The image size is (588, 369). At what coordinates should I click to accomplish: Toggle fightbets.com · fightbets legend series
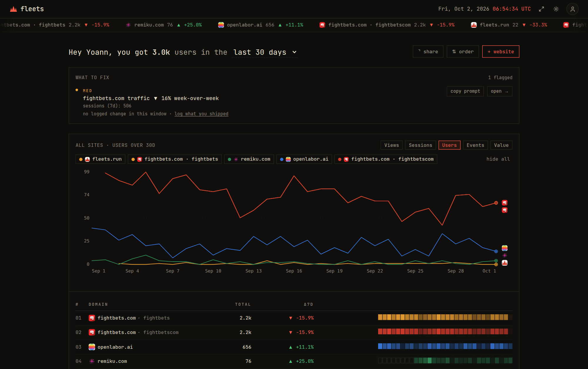coord(175,159)
